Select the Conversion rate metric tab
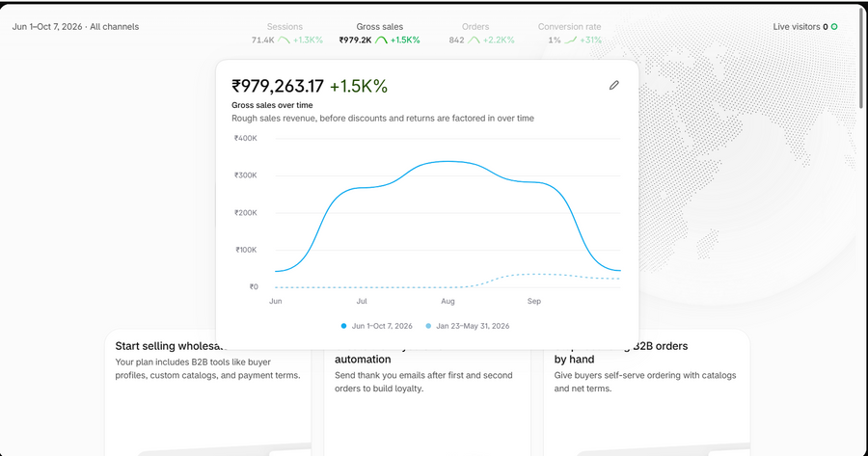The width and height of the screenshot is (868, 456). point(570,33)
